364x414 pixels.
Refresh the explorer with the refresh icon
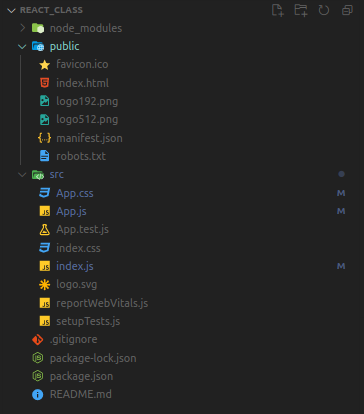(324, 10)
